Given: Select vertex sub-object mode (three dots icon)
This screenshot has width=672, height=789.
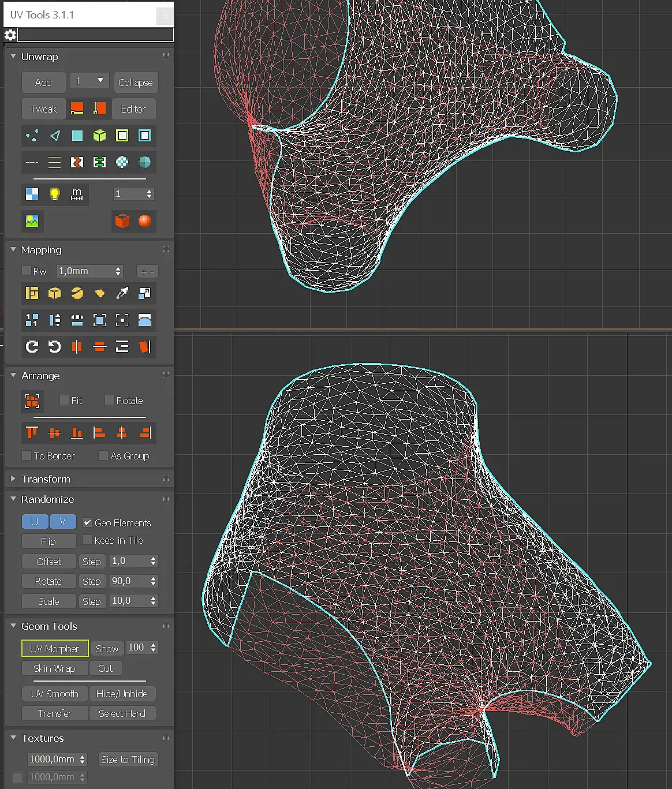Looking at the screenshot, I should coord(32,136).
